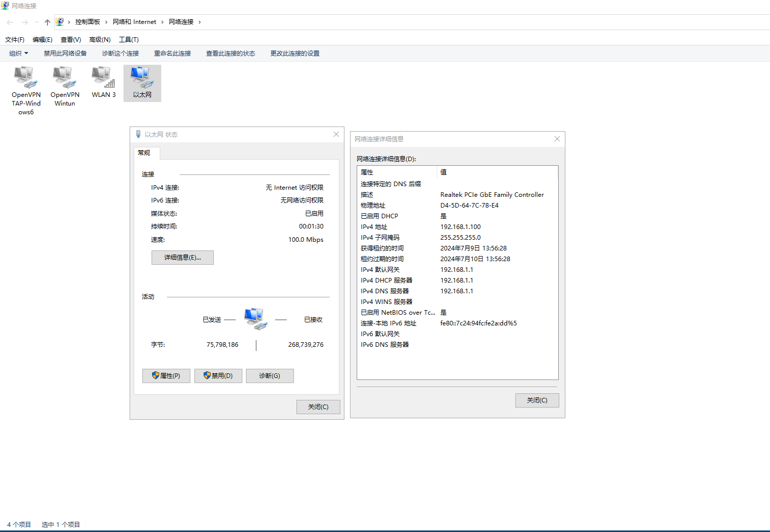Open recent locations dropdown arrow
770x532 pixels.
coord(37,22)
